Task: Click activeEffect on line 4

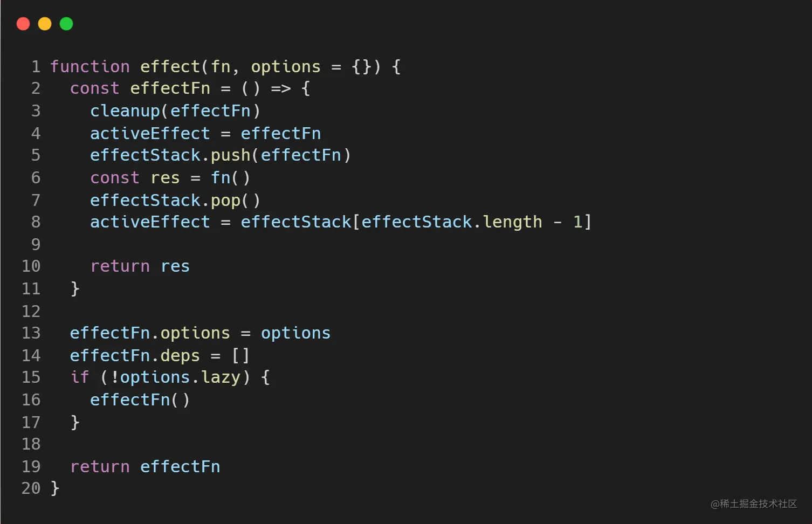Action: pyautogui.click(x=150, y=134)
